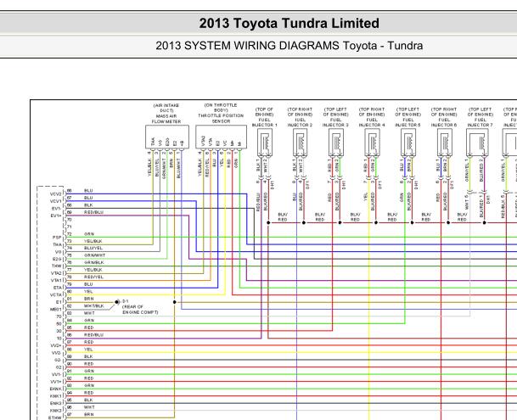Click the ETHW terminal label
The width and height of the screenshot is (517, 420).
coord(55,418)
